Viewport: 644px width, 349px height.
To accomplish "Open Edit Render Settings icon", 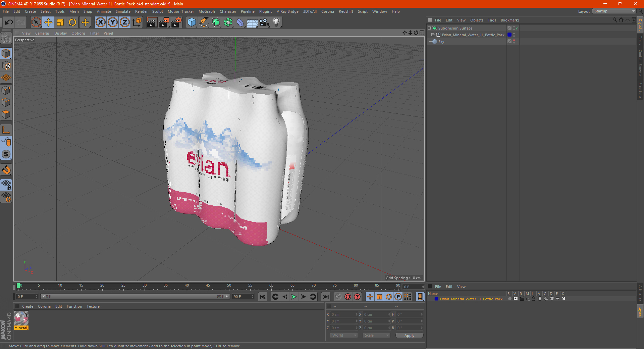I will click(176, 22).
